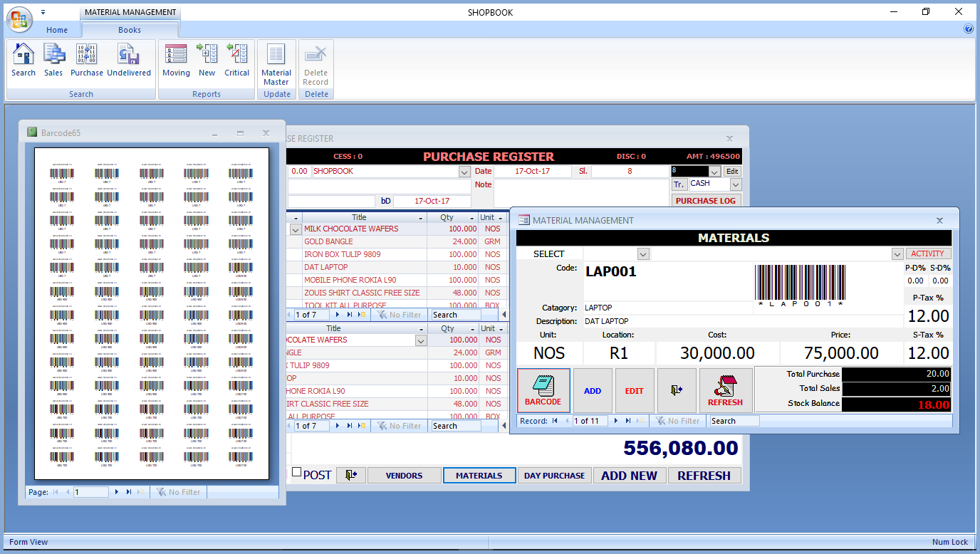
Task: Click the MATERIALS button in Purchase Register
Action: point(479,475)
